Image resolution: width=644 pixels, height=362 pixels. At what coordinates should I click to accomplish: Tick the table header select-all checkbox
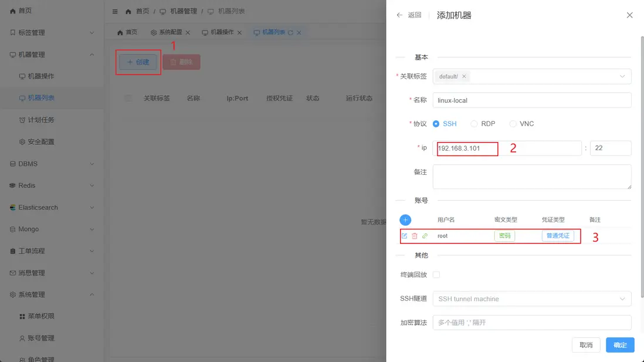(x=128, y=98)
